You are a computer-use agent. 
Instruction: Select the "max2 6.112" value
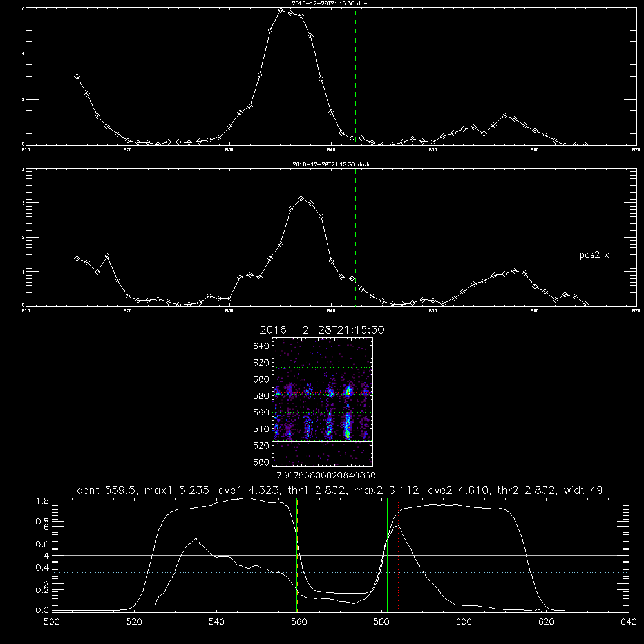click(x=386, y=490)
